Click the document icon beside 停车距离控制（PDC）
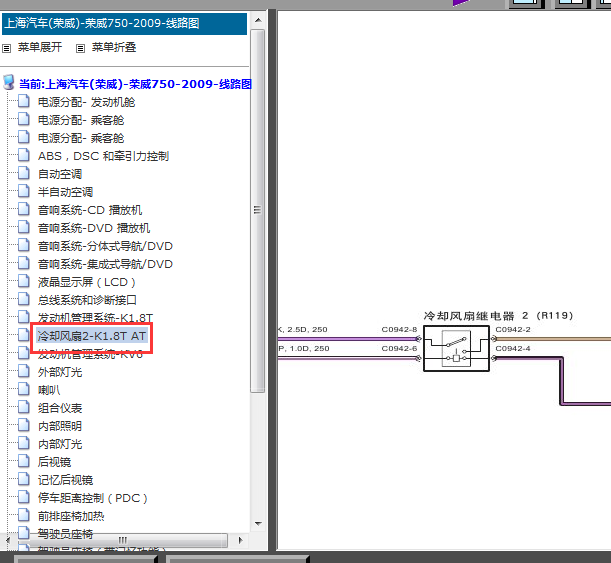611x563 pixels. click(x=24, y=496)
